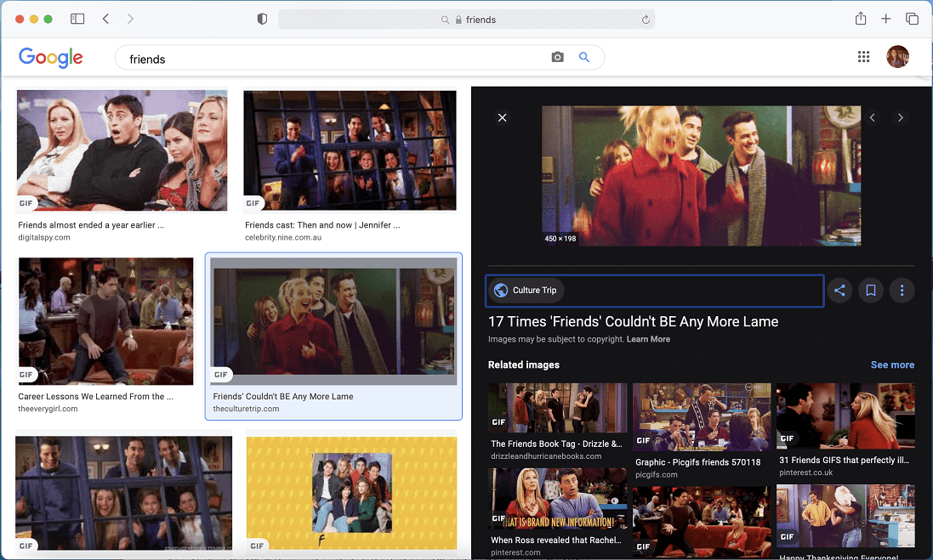Save image to collection with bookmark icon
Viewport: 933px width, 560px height.
click(x=871, y=291)
